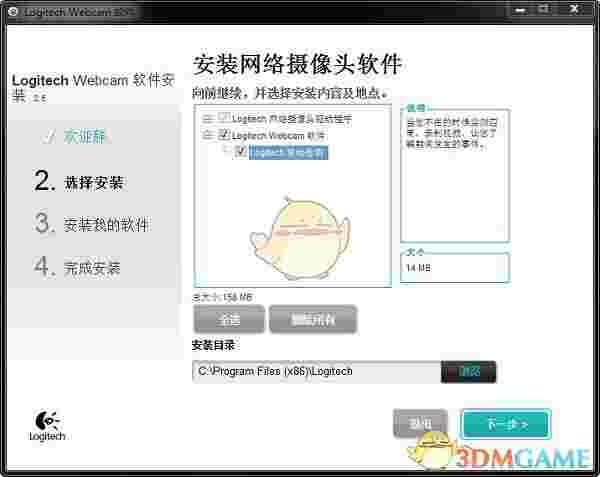Click the gray button beside Select All
Image resolution: width=600 pixels, height=477 pixels.
(313, 319)
